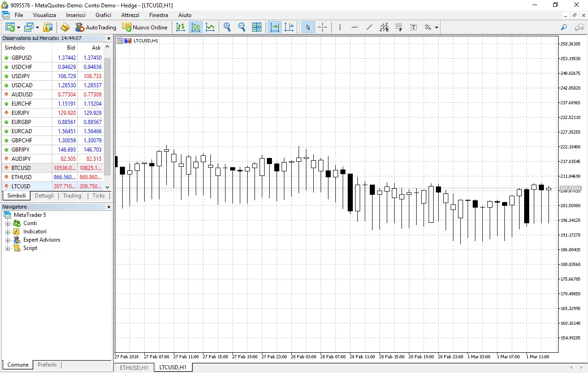Expand the Indicatori tree node
The image size is (588, 373).
(x=8, y=232)
